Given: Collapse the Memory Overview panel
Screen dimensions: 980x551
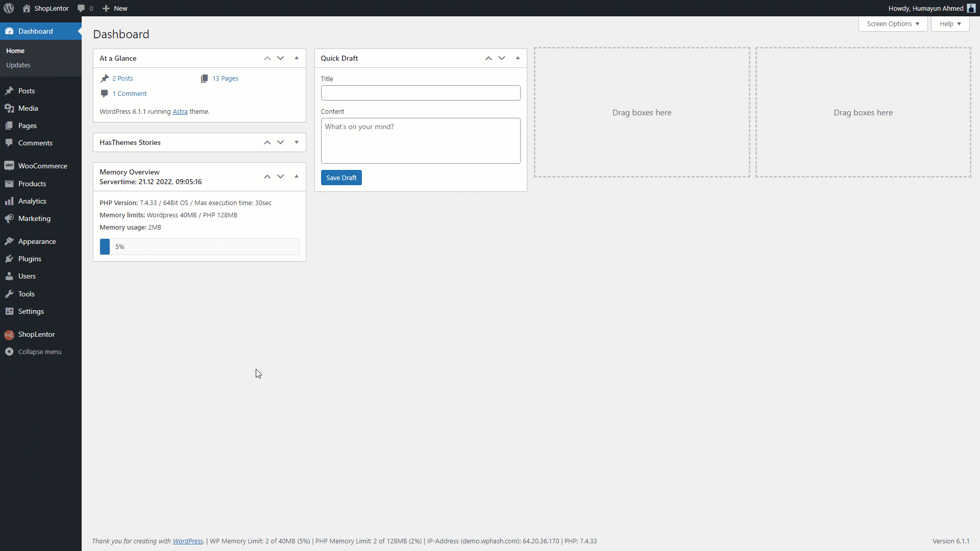Looking at the screenshot, I should [x=297, y=177].
